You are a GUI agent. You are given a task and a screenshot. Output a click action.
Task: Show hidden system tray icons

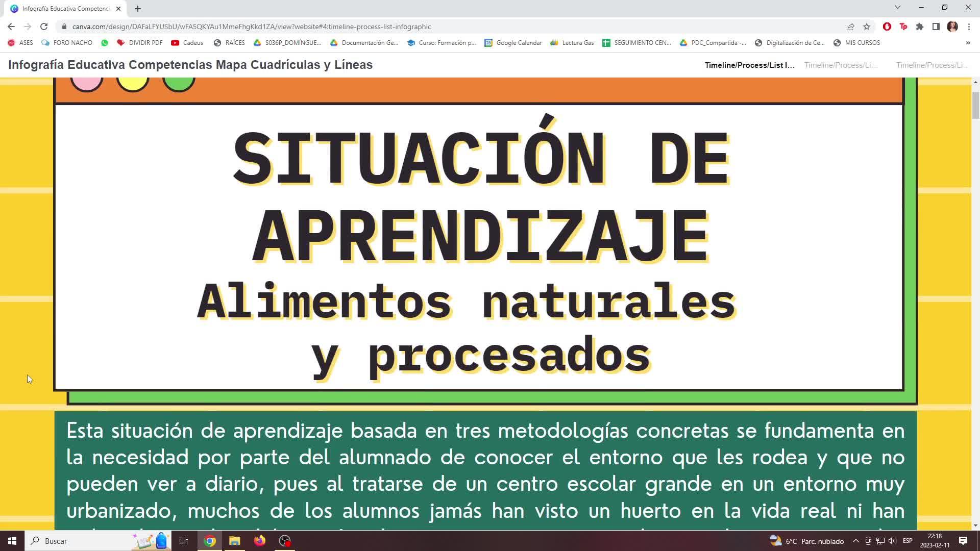click(x=856, y=541)
